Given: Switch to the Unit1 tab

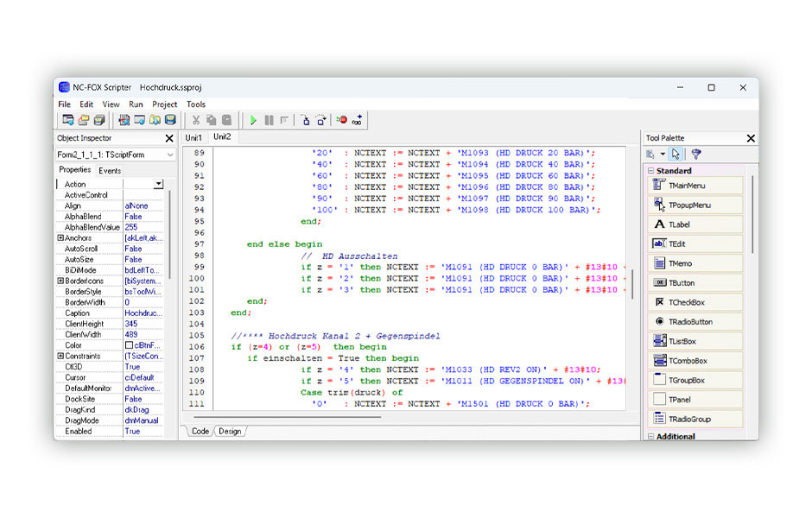Looking at the screenshot, I should click(193, 137).
